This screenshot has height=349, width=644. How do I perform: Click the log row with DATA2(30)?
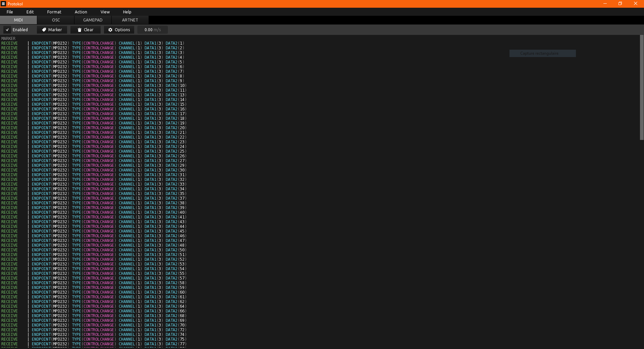tap(94, 170)
